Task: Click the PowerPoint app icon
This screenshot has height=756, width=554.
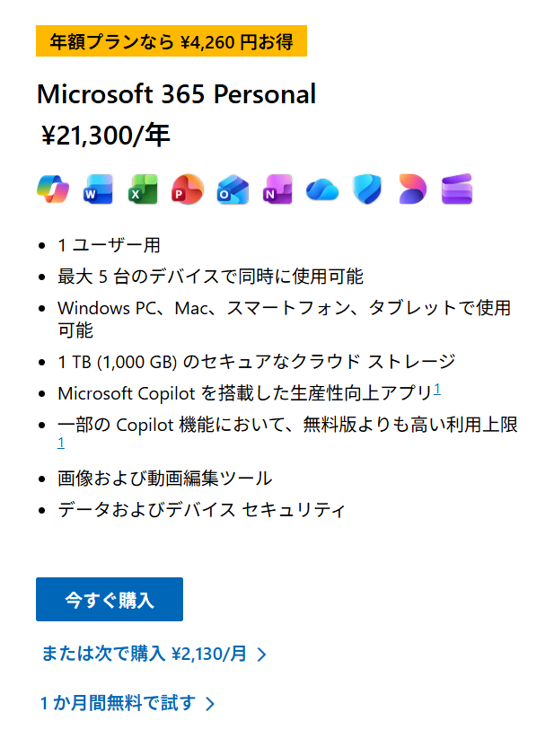Action: coord(188,189)
